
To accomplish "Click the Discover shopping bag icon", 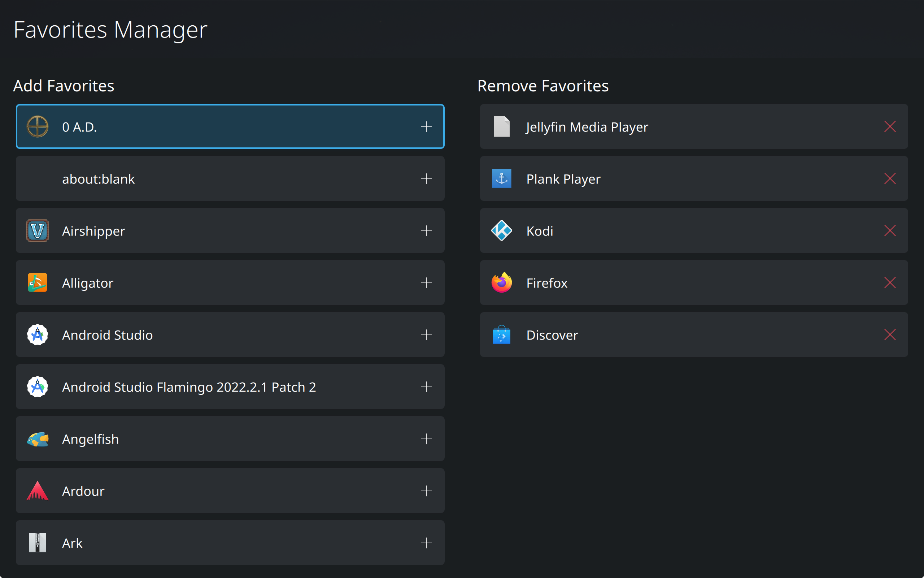I will [x=502, y=335].
